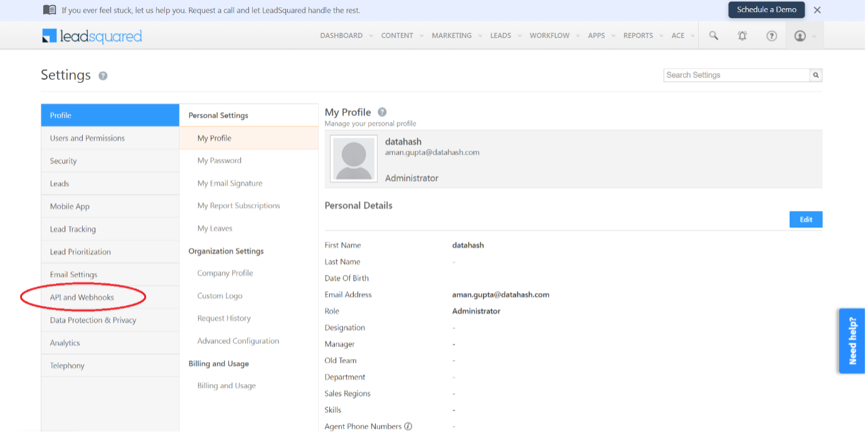
Task: Click the profile picture placeholder thumbnail
Action: pos(354,159)
